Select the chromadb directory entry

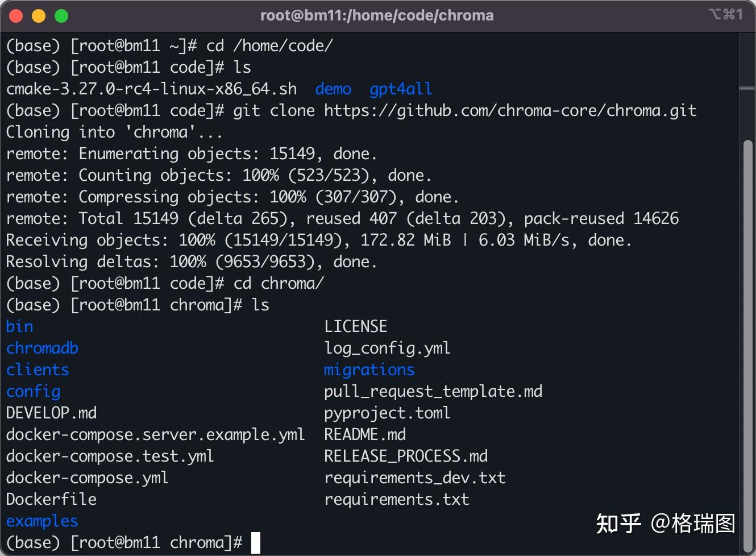click(42, 348)
